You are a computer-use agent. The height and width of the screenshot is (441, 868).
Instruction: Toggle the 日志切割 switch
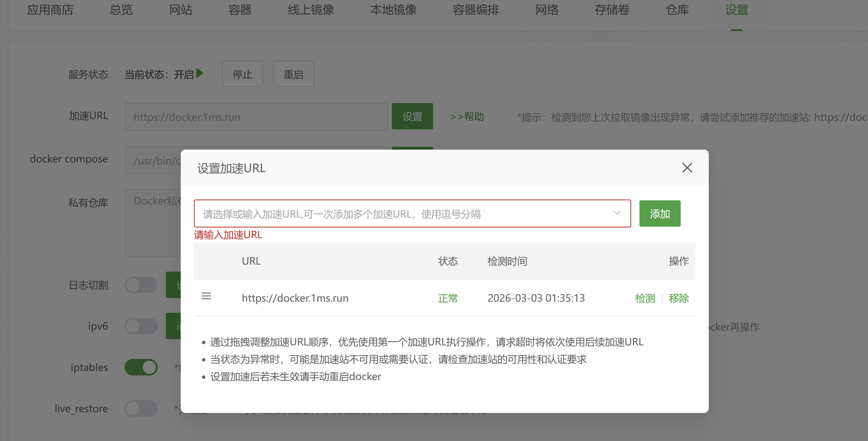(141, 284)
